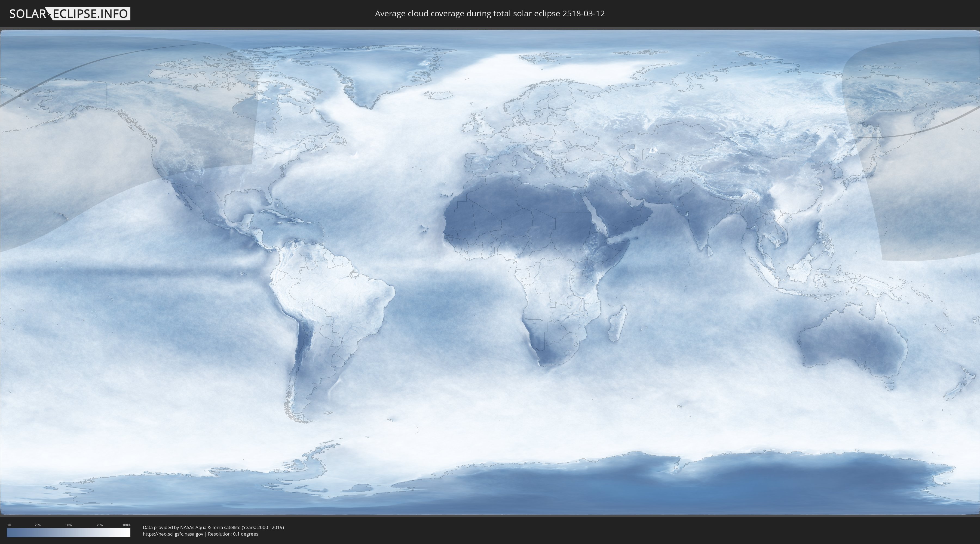This screenshot has width=980, height=544.
Task: Click the SOLAR-ECLIPSE.INFO logo
Action: (70, 14)
